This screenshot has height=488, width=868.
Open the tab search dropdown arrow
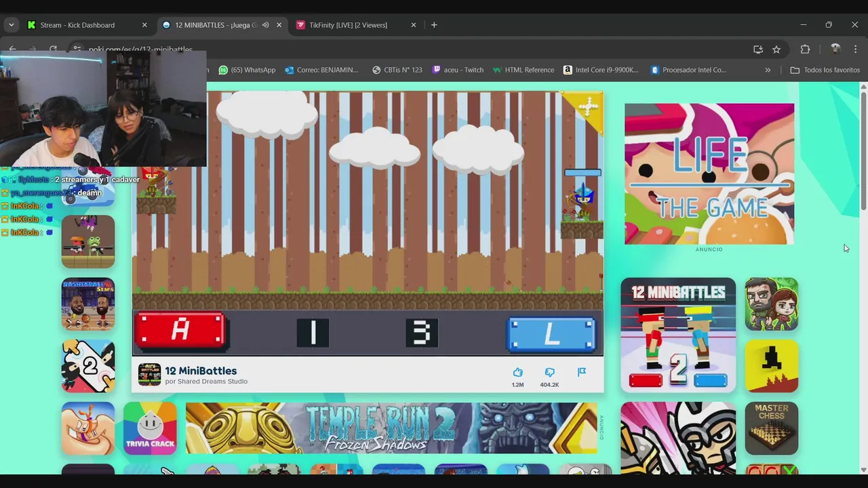tap(11, 25)
